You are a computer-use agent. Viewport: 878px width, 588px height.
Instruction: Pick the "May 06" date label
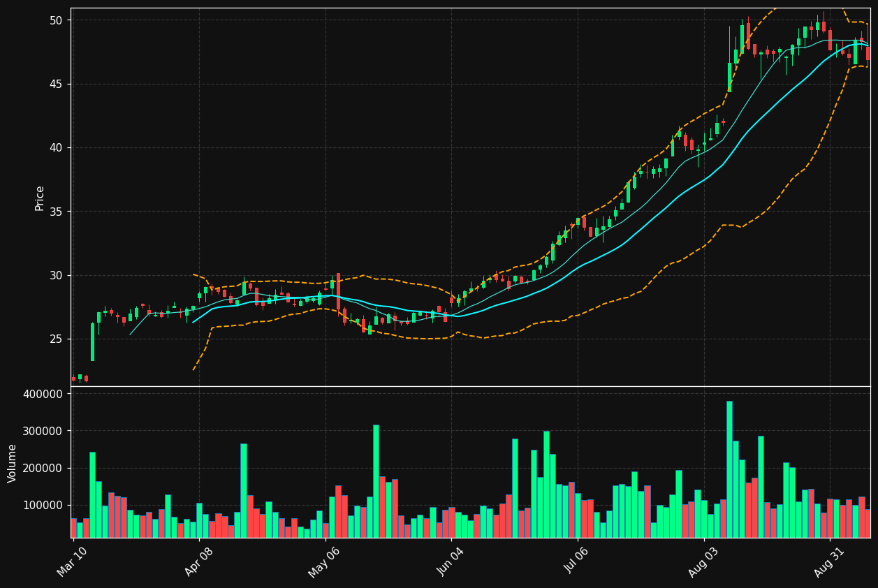click(325, 561)
